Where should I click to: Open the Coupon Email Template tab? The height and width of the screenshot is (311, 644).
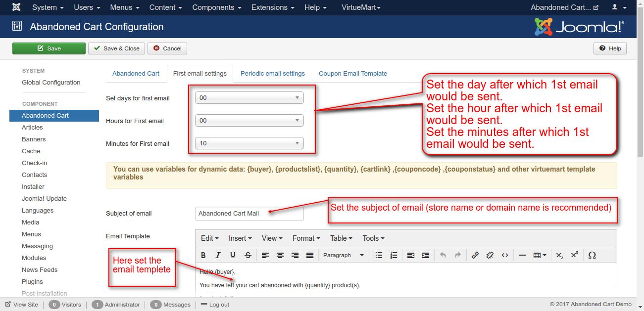pyautogui.click(x=353, y=73)
